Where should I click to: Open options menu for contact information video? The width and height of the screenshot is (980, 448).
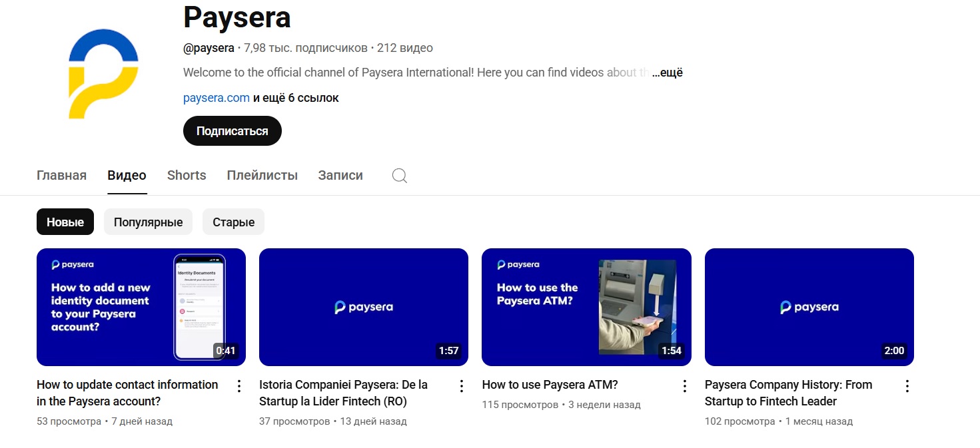pyautogui.click(x=239, y=385)
